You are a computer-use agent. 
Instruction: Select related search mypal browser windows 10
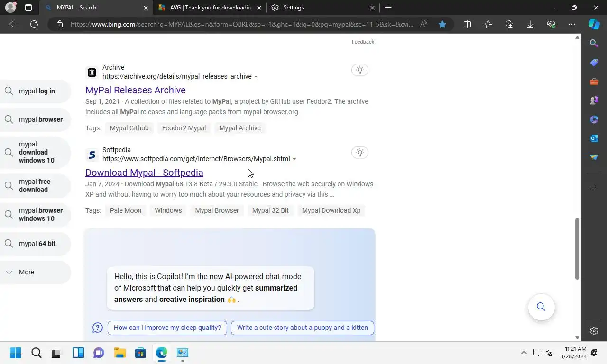click(35, 214)
